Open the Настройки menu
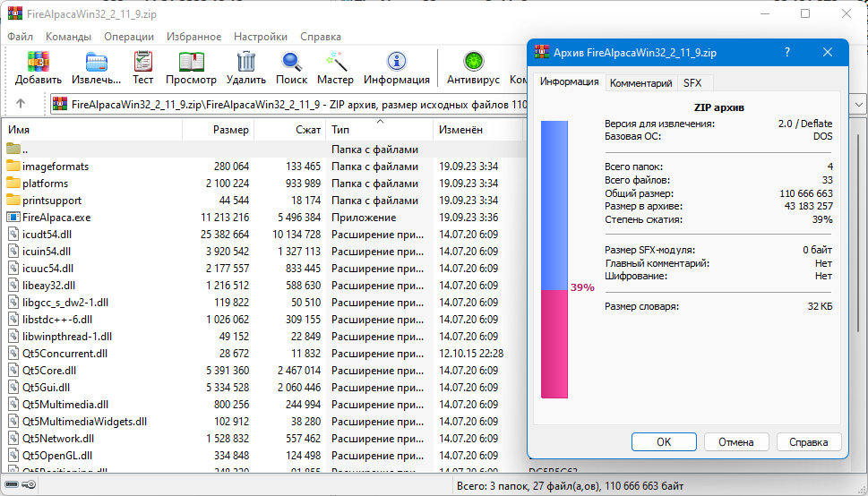The width and height of the screenshot is (868, 496). [x=260, y=37]
